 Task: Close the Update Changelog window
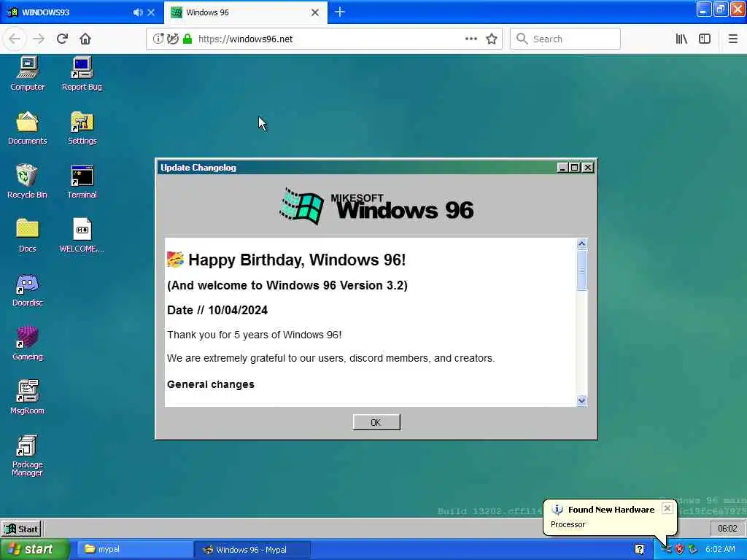coord(588,168)
